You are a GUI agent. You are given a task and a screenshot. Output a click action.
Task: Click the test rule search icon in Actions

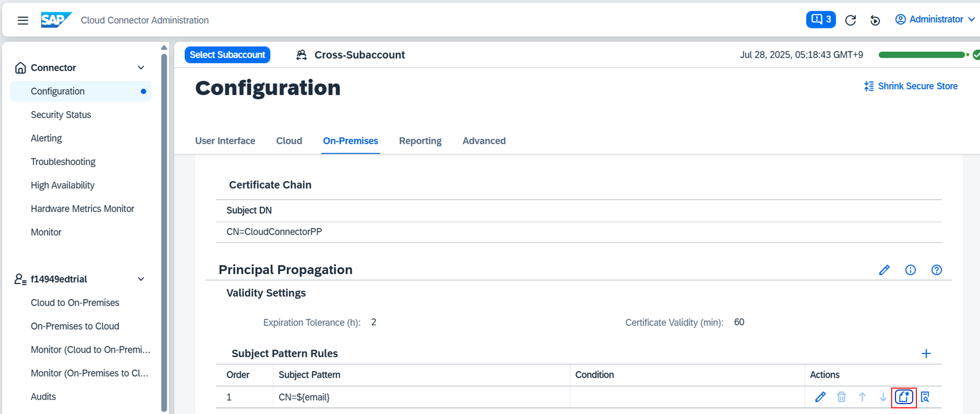click(x=925, y=397)
